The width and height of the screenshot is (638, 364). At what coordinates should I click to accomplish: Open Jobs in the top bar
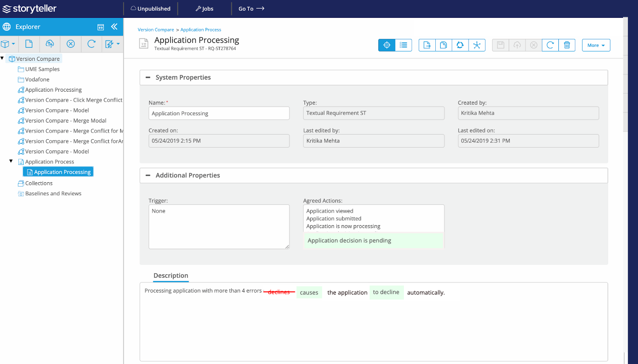pyautogui.click(x=205, y=9)
